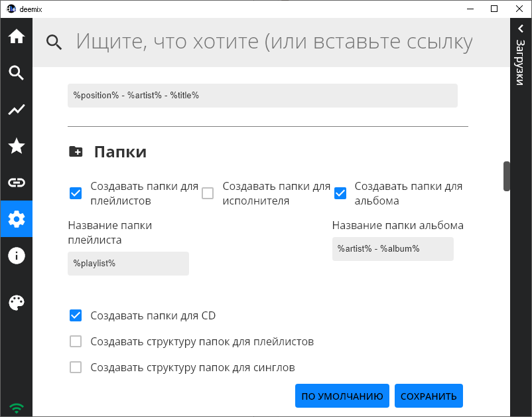Enable Создавать папки для исполнителя
This screenshot has height=417, width=532.
208,192
